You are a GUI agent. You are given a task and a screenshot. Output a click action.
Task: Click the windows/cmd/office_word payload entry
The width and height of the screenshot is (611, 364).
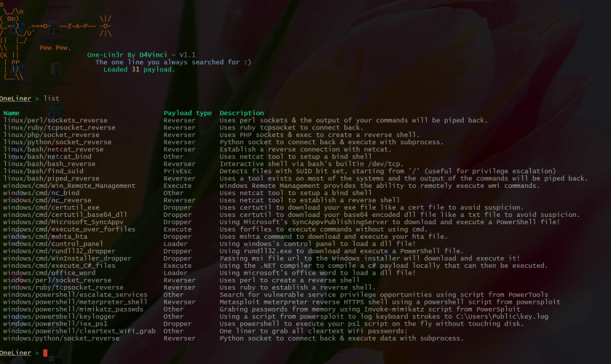[x=50, y=273]
